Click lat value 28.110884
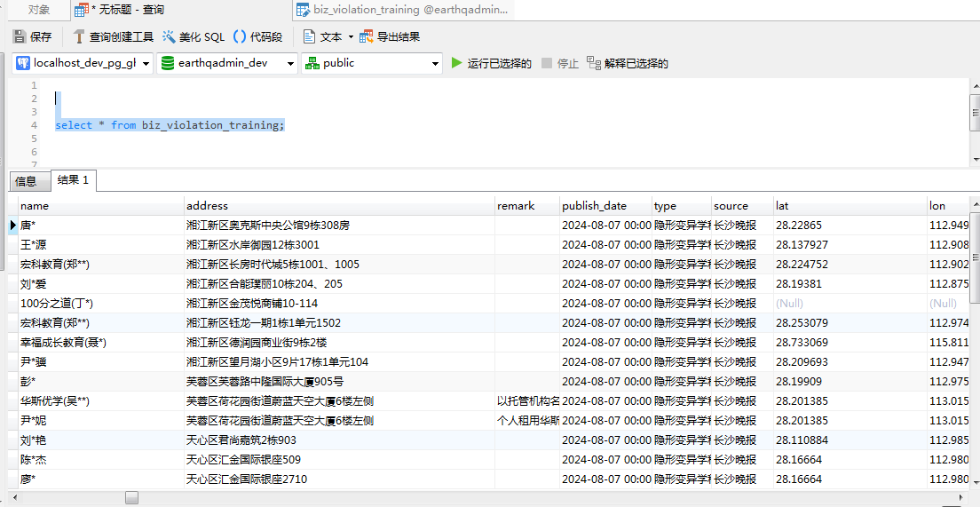Image resolution: width=980 pixels, height=507 pixels. tap(850, 440)
